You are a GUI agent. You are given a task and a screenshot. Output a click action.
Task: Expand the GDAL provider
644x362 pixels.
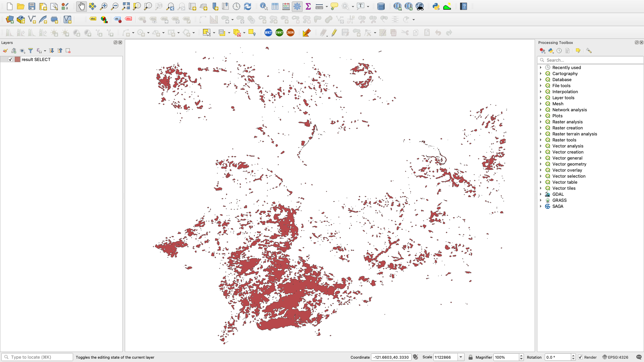541,194
